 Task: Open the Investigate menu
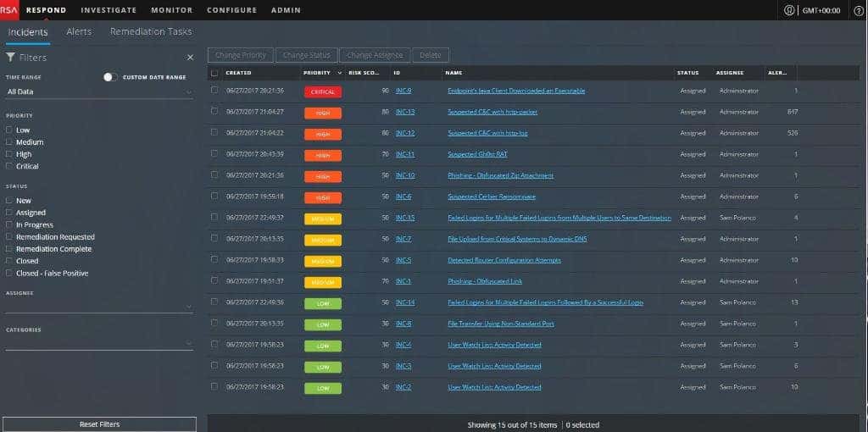tap(108, 10)
